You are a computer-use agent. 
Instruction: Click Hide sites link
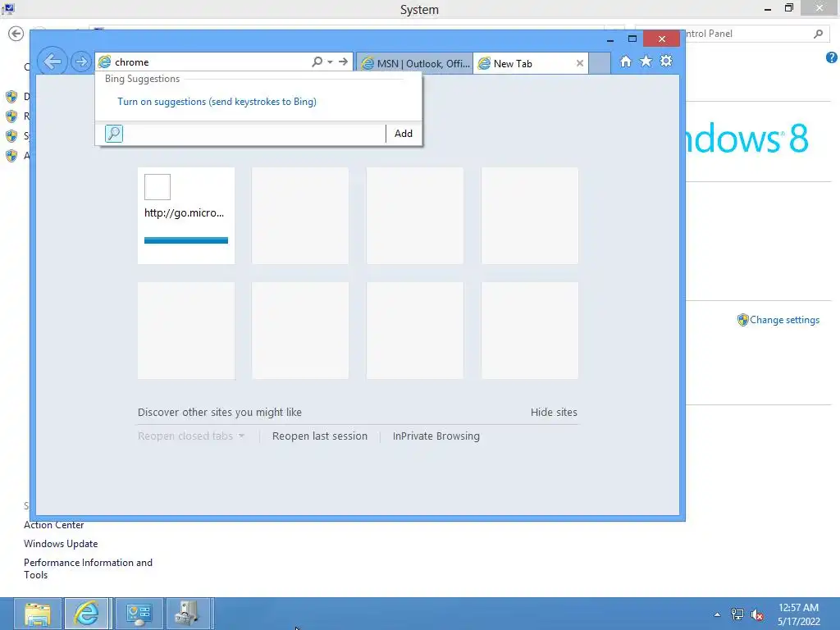point(554,412)
